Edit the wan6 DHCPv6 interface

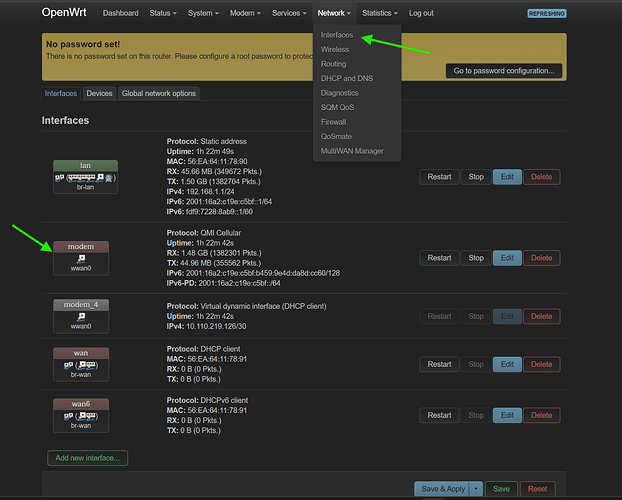(507, 415)
